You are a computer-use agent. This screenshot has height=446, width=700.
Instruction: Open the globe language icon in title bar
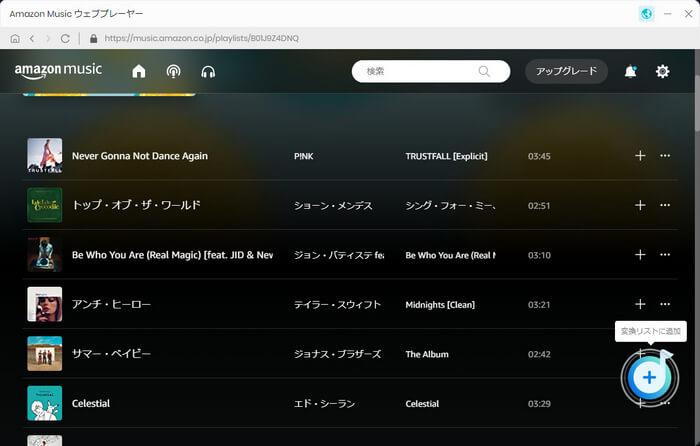pyautogui.click(x=646, y=14)
